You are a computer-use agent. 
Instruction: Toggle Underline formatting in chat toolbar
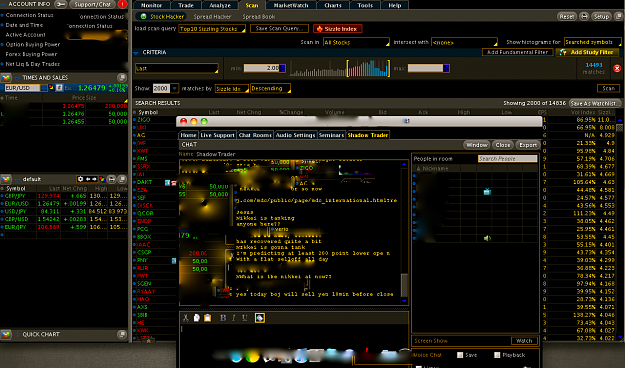click(245, 318)
